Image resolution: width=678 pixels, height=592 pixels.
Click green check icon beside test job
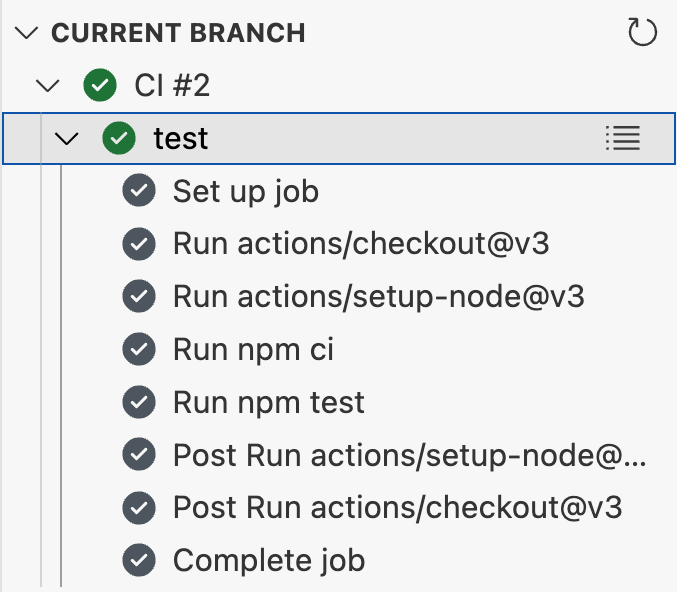(x=120, y=139)
